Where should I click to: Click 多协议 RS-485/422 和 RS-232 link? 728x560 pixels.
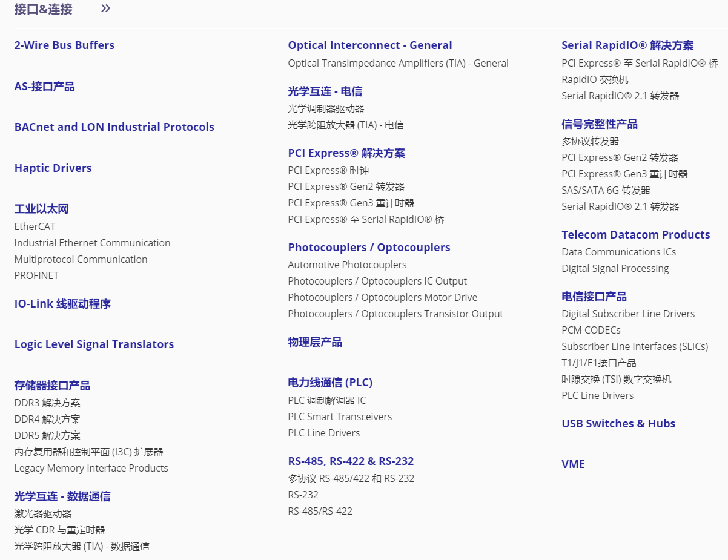pos(351,479)
